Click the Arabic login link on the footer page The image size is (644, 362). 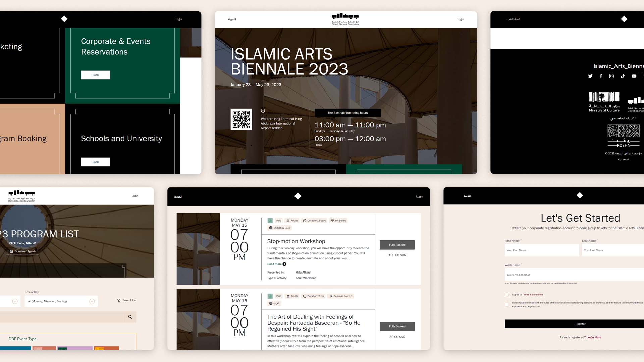click(513, 19)
